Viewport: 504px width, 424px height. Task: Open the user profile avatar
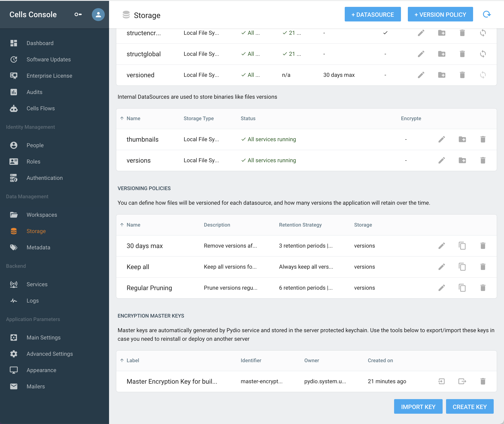[98, 14]
